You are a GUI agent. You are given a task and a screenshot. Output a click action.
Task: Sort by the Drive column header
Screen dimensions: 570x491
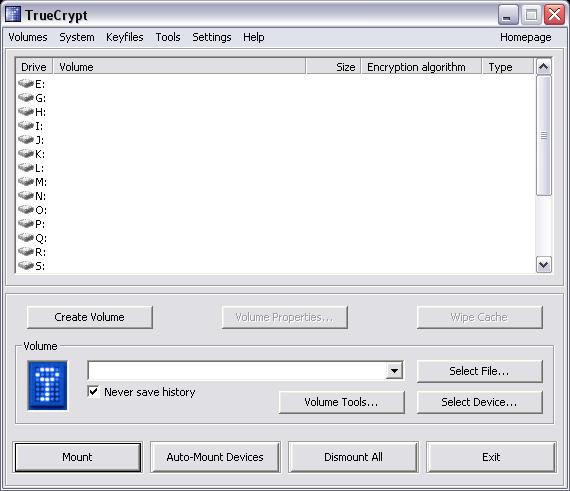pyautogui.click(x=34, y=67)
